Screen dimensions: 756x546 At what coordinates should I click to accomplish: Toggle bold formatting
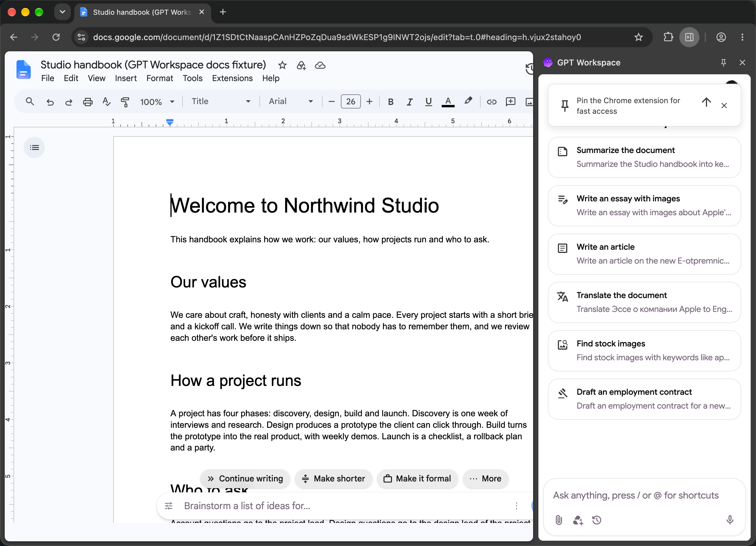coord(391,102)
